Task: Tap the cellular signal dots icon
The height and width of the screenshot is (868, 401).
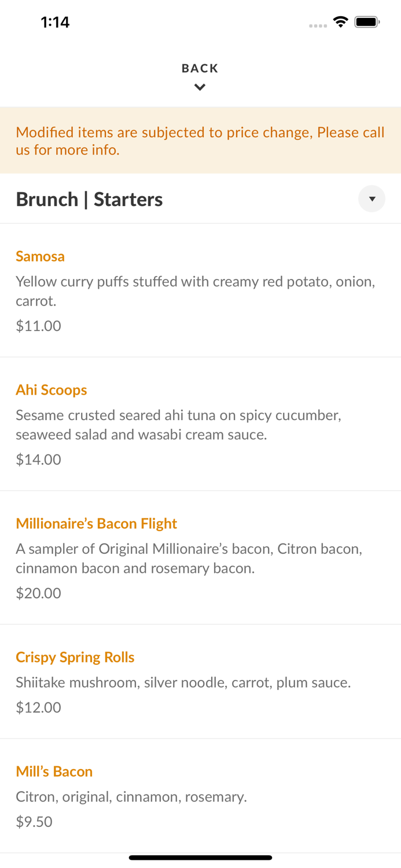Action: [x=318, y=25]
